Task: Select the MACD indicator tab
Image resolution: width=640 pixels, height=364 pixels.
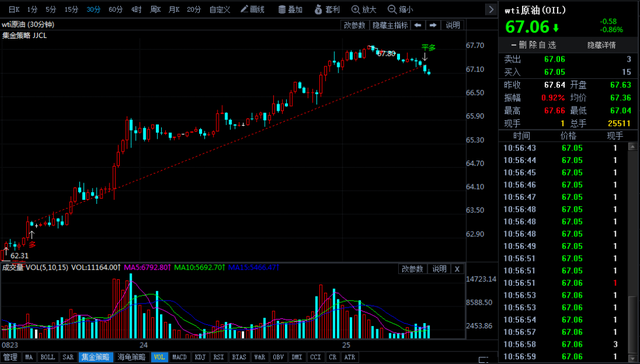Action: pos(179,357)
